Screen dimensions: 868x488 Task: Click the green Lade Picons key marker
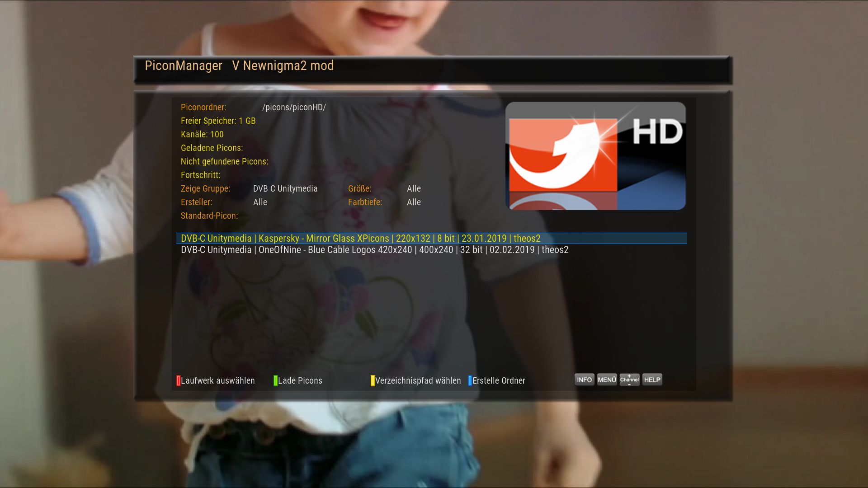[x=275, y=380]
